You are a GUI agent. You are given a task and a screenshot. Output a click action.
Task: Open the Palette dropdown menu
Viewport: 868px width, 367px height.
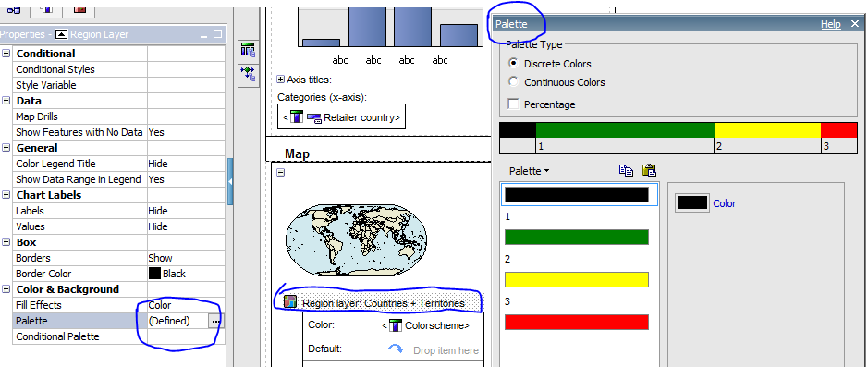click(x=529, y=171)
